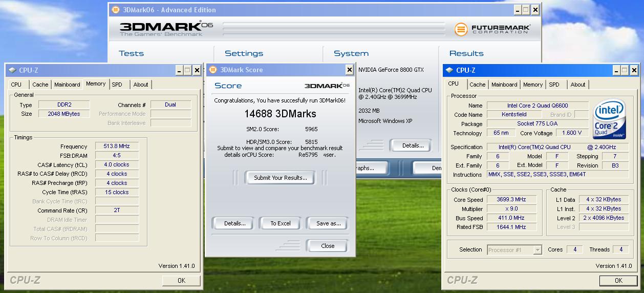The height and width of the screenshot is (293, 644).
Task: Click the HDR/SM3.0 Score value 5815
Action: pos(311,142)
